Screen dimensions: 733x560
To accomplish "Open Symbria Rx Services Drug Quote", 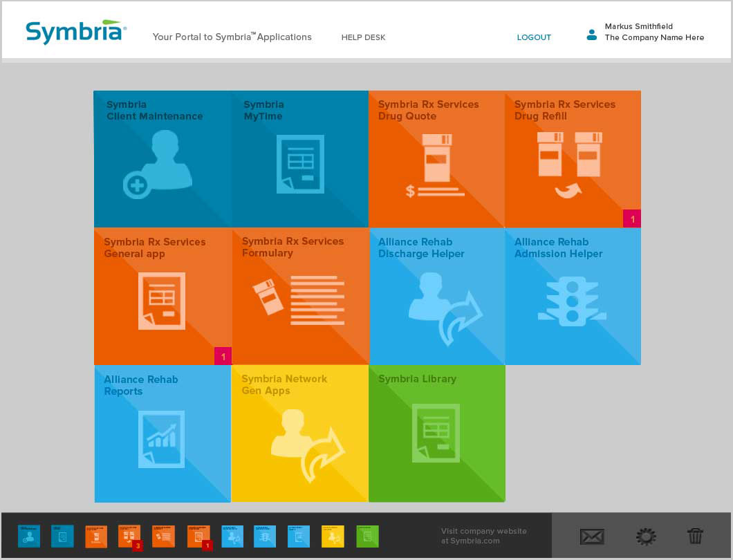I will coord(436,158).
